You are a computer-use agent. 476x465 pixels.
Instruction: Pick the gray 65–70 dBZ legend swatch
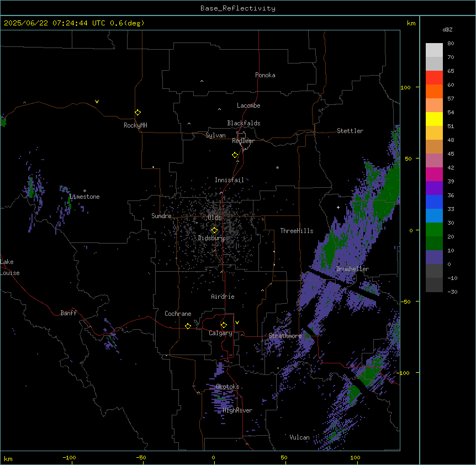click(x=434, y=64)
